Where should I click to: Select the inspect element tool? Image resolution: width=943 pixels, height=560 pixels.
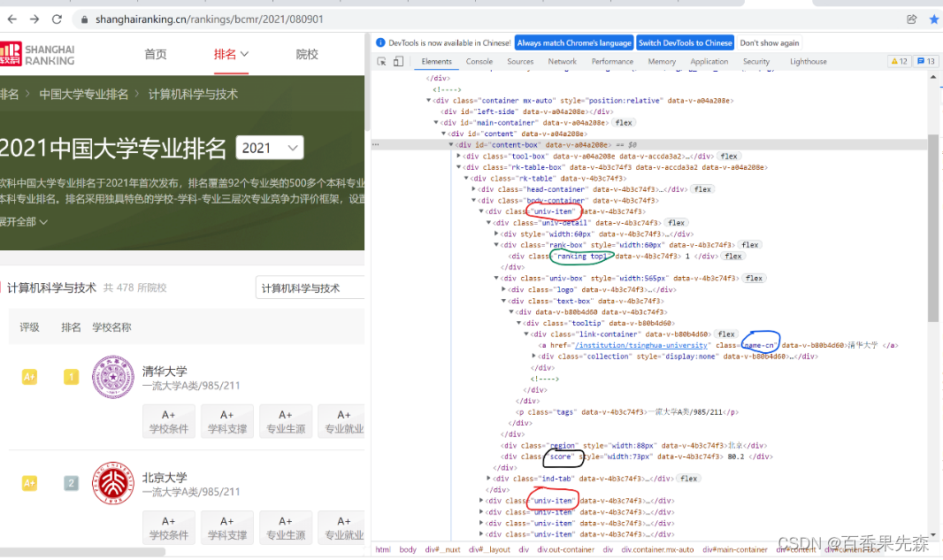379,61
